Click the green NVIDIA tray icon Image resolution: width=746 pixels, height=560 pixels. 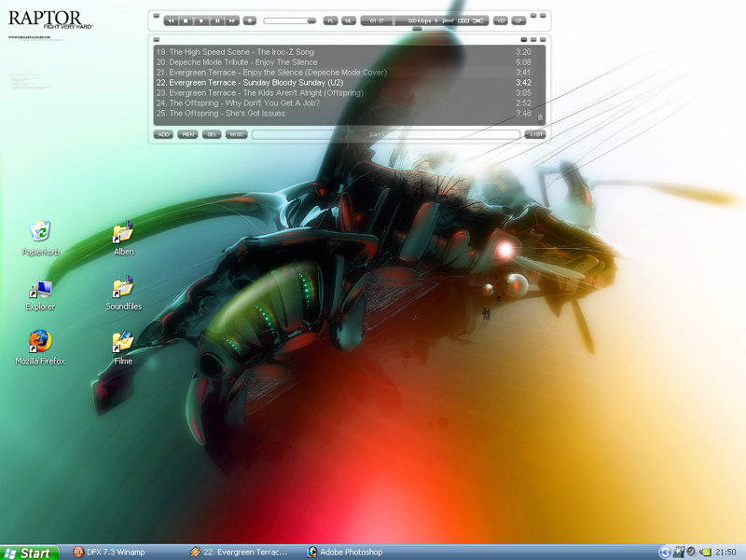(x=706, y=553)
